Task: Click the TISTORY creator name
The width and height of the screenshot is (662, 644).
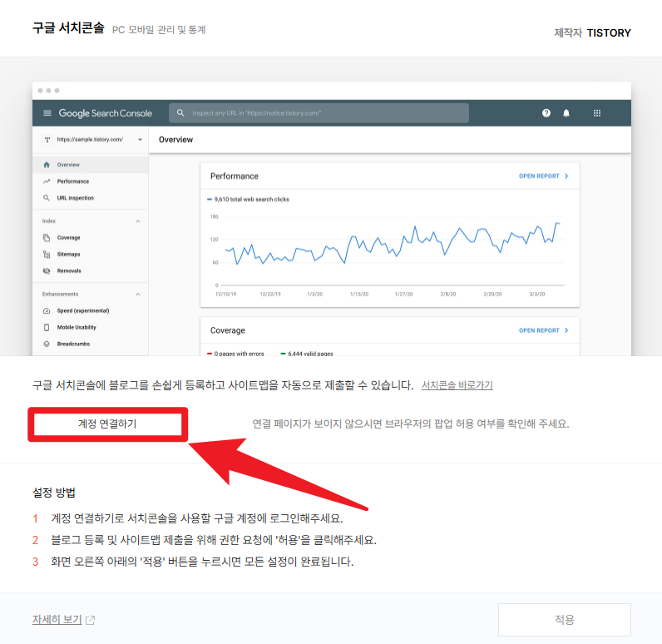Action: (609, 33)
